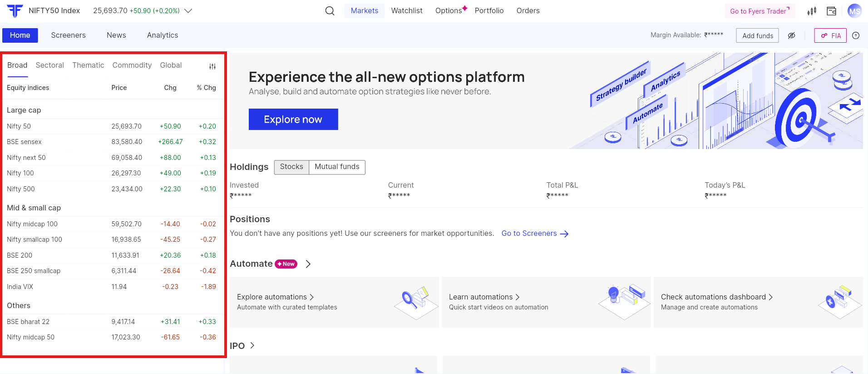This screenshot has width=868, height=374.
Task: Switch holdings view to Mutual funds
Action: pos(337,167)
